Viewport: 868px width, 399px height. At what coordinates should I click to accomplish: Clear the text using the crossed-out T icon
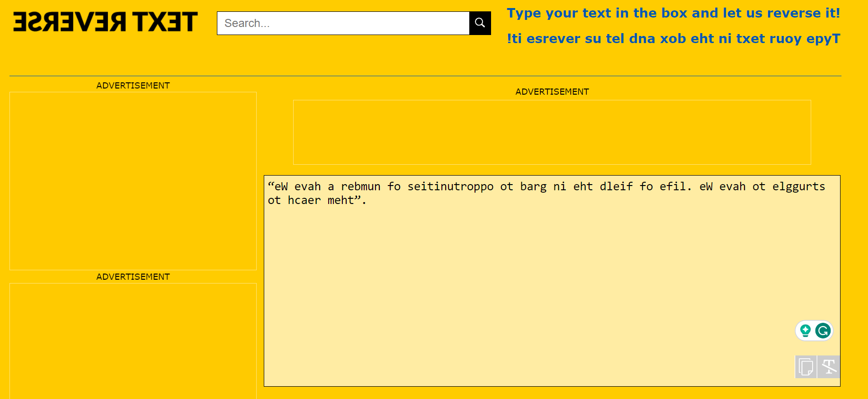coord(829,367)
